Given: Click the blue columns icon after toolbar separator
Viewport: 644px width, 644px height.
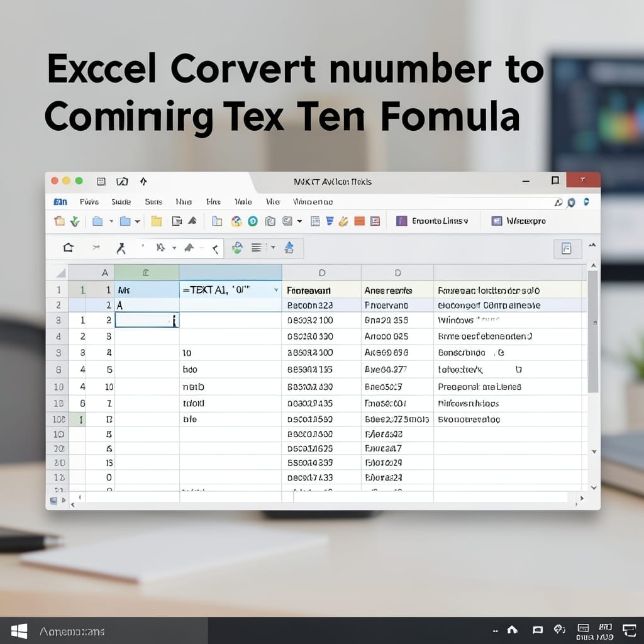Looking at the screenshot, I should click(217, 221).
